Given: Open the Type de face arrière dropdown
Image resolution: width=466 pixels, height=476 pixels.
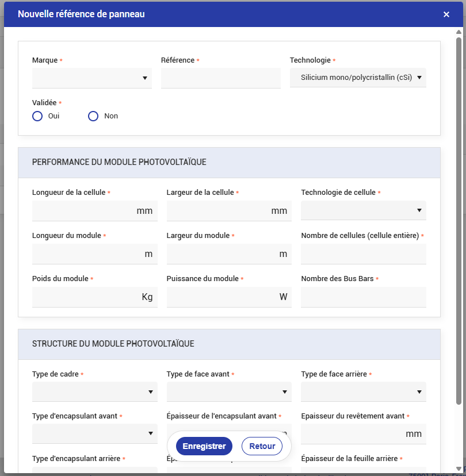Looking at the screenshot, I should (363, 392).
